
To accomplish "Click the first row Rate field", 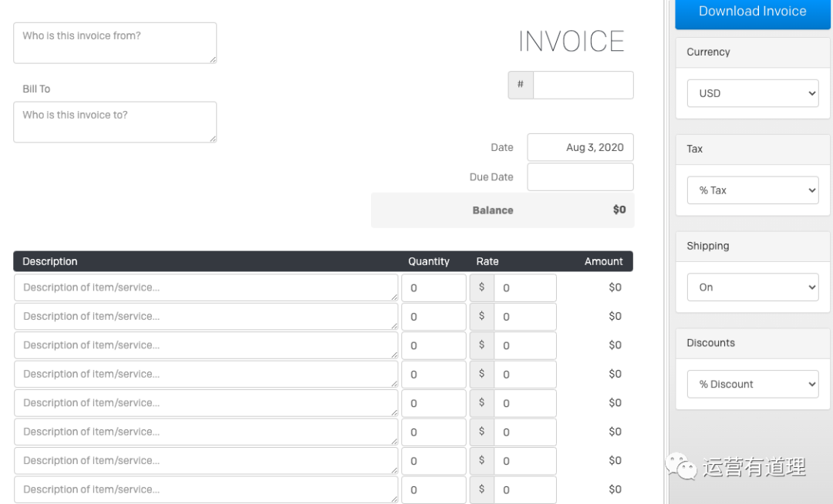I will point(524,287).
